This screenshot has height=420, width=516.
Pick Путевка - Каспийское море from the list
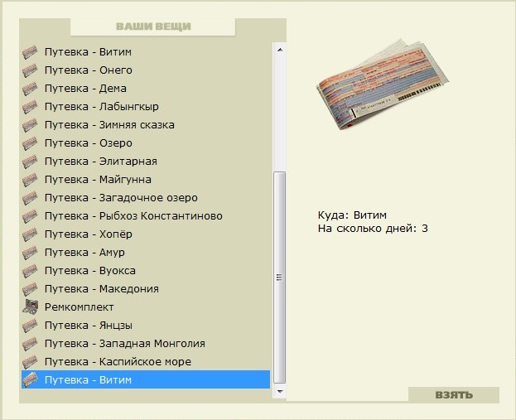click(146, 362)
